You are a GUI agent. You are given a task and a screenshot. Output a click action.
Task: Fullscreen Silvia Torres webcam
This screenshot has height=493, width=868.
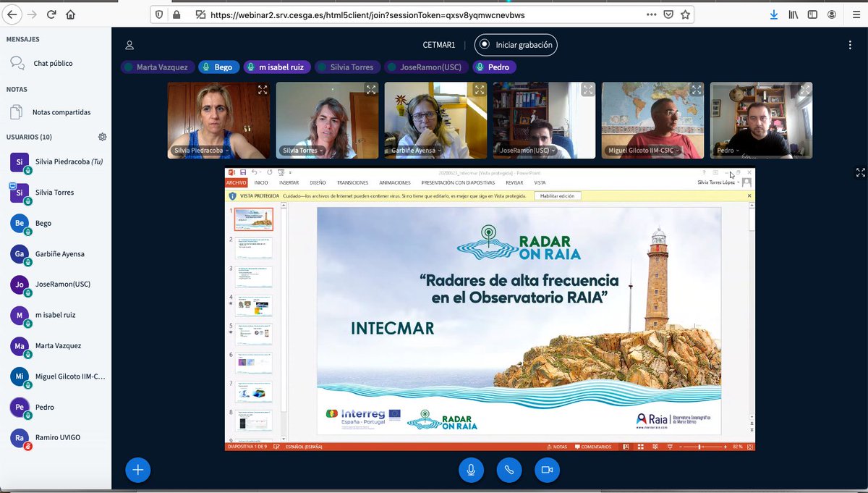click(371, 90)
